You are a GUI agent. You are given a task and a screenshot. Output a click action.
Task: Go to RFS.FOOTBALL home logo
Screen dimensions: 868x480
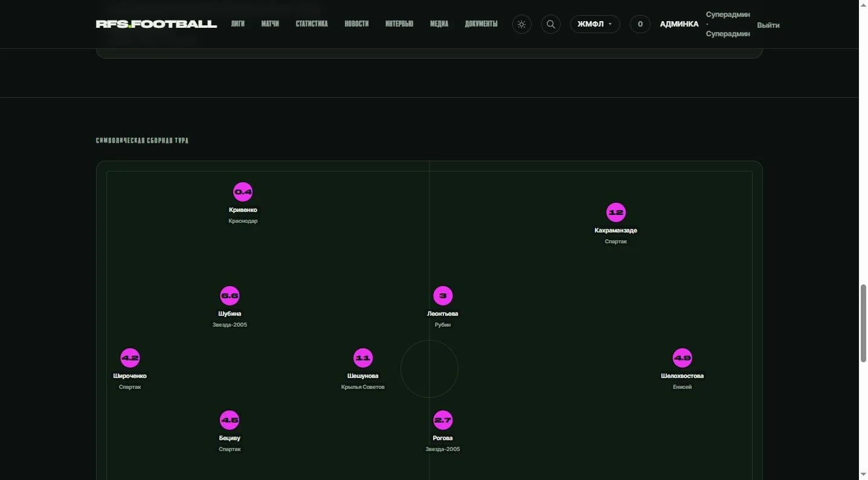(156, 24)
